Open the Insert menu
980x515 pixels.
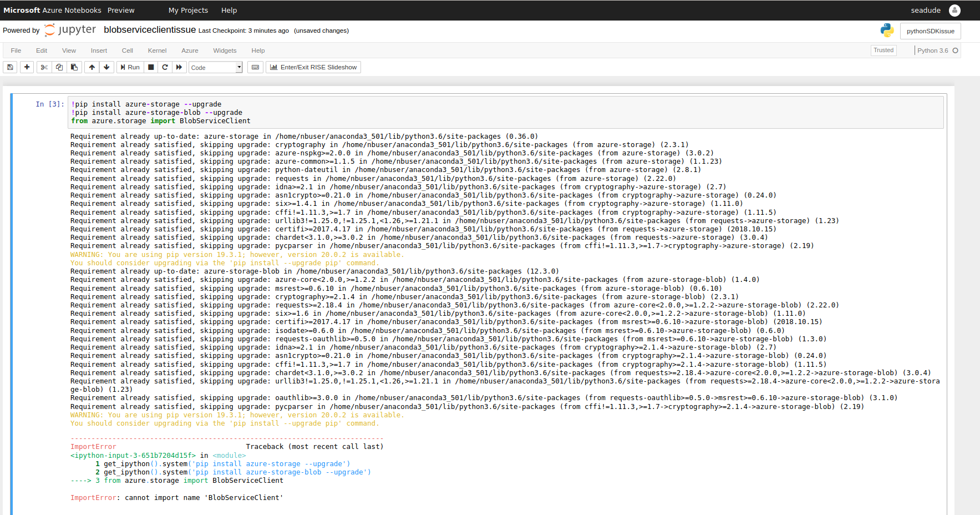(99, 51)
